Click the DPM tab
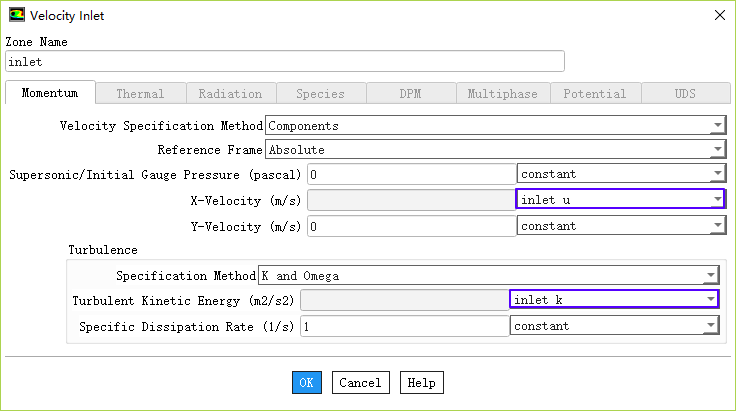 click(410, 94)
